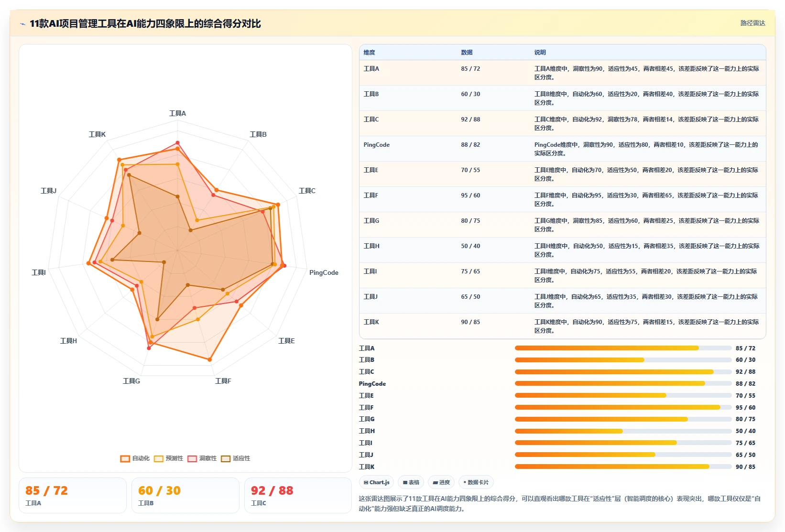Click the 工具G progress bar
Screen dimensions: 785x532
tap(623, 419)
